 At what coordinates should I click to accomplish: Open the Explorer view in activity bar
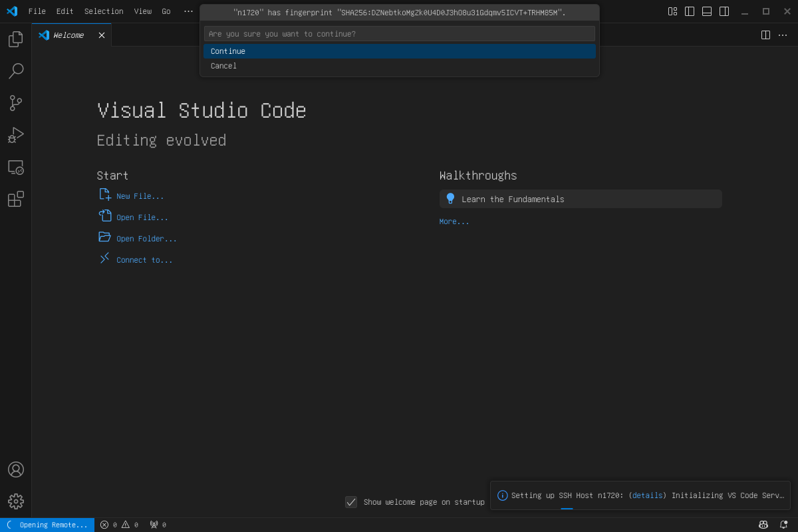[x=16, y=39]
